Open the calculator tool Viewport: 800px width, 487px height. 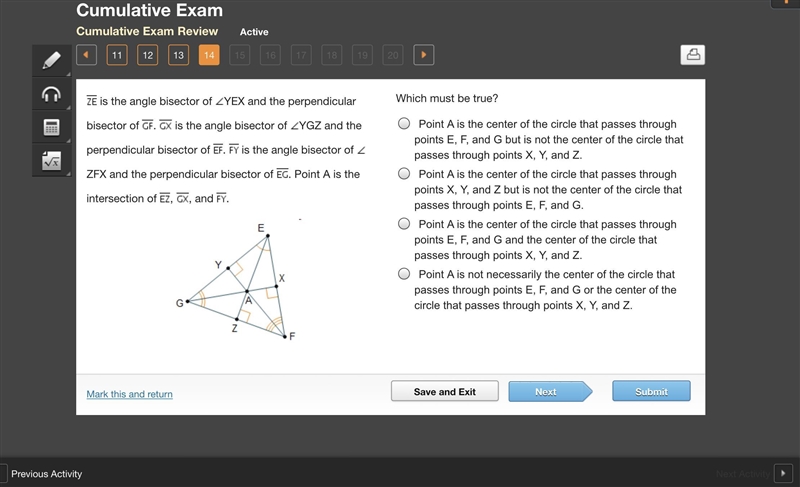(x=52, y=127)
